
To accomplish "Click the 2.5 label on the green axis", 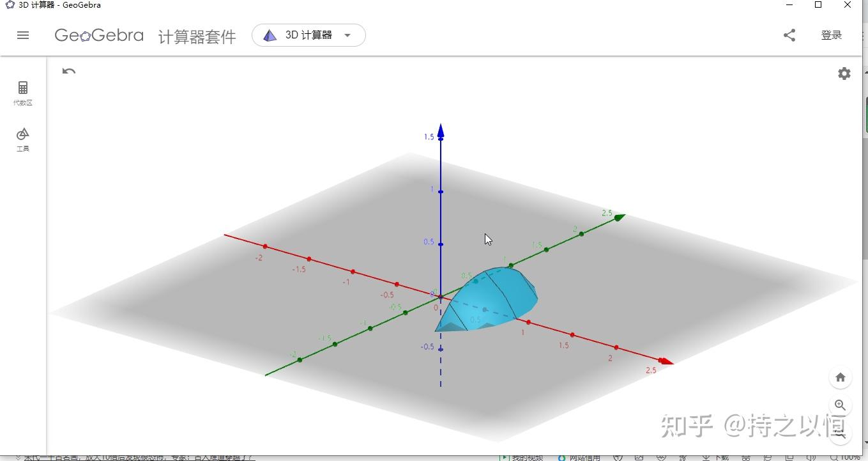I will pyautogui.click(x=607, y=213).
